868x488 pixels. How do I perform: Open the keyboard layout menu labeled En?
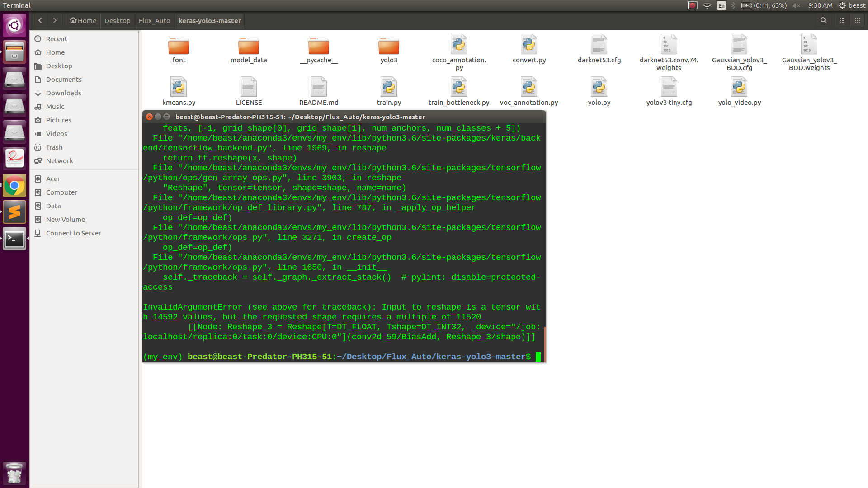click(x=721, y=5)
